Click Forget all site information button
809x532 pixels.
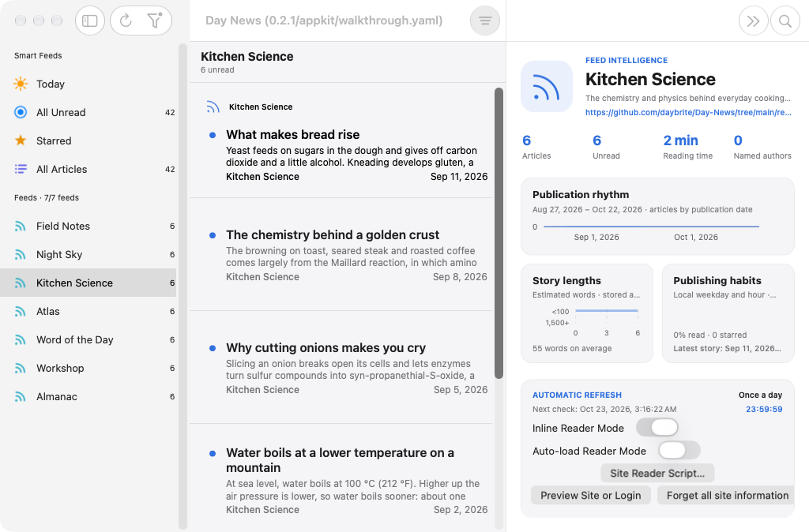pos(727,496)
